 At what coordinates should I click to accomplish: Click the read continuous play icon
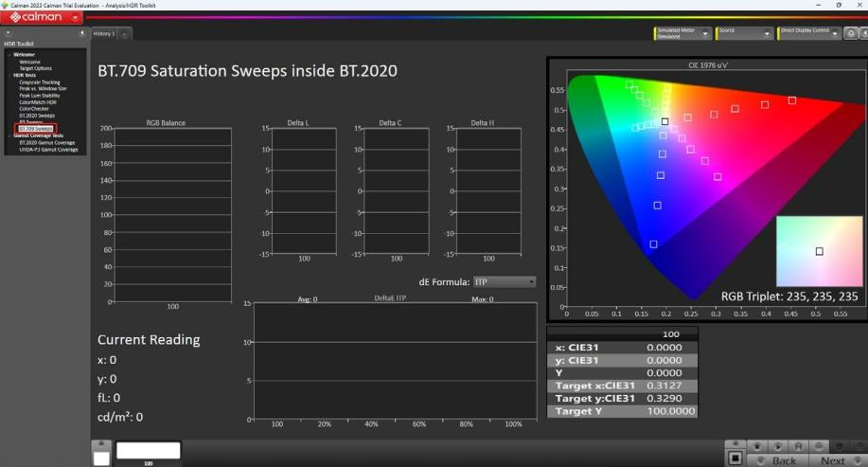777,446
